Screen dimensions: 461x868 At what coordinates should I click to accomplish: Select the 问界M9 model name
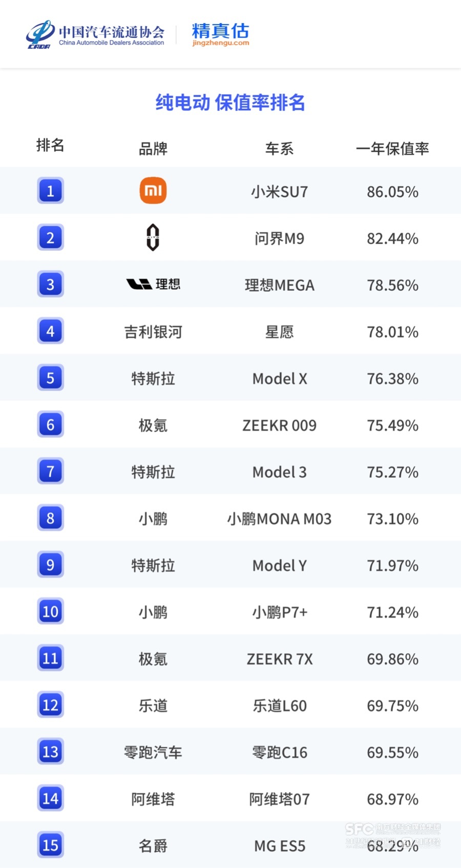(279, 238)
